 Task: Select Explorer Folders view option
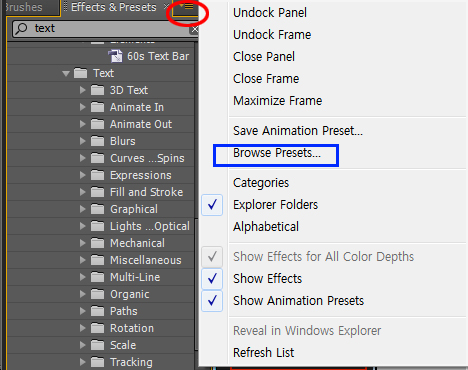point(275,205)
